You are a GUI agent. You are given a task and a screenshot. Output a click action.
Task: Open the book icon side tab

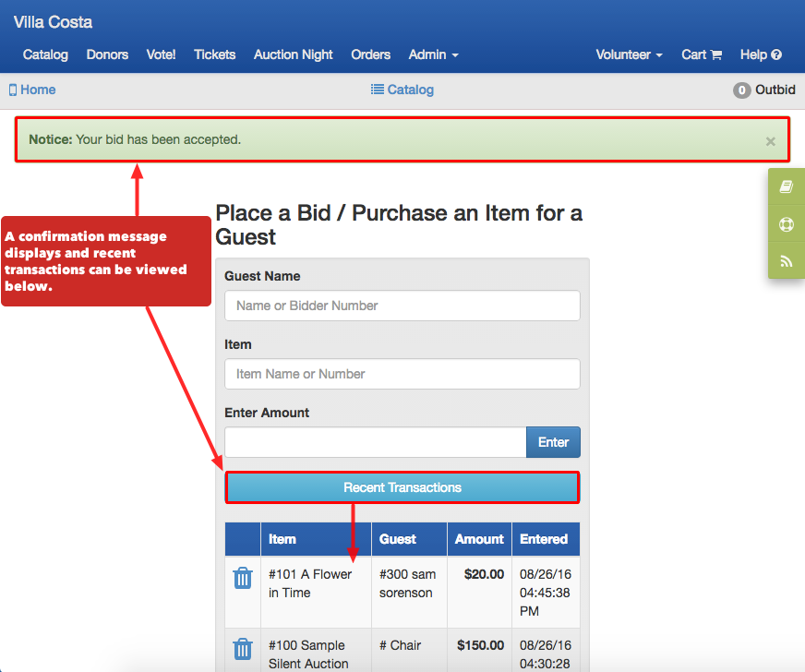pos(786,186)
